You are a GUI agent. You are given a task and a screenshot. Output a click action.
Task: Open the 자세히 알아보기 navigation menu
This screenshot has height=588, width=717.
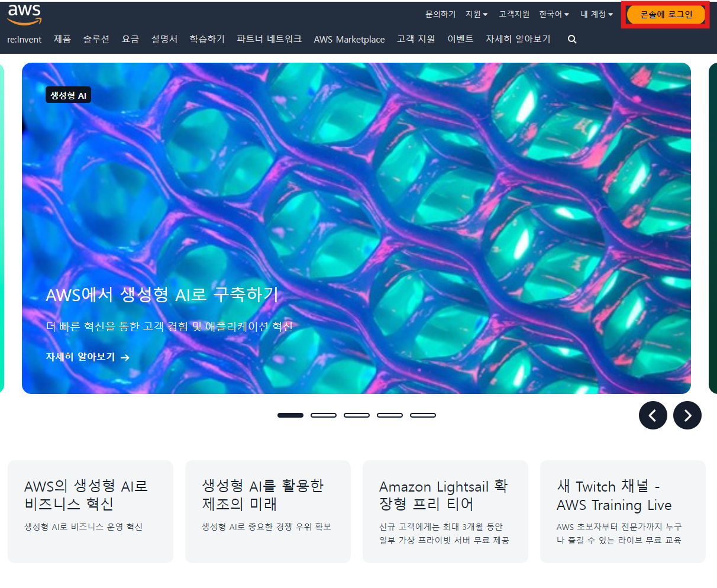518,39
